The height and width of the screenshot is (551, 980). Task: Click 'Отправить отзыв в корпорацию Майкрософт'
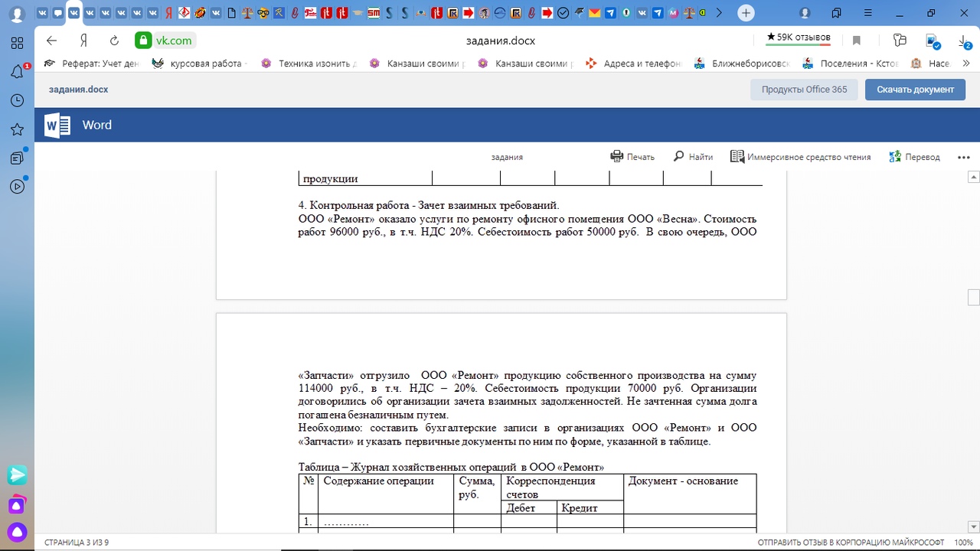coord(851,542)
